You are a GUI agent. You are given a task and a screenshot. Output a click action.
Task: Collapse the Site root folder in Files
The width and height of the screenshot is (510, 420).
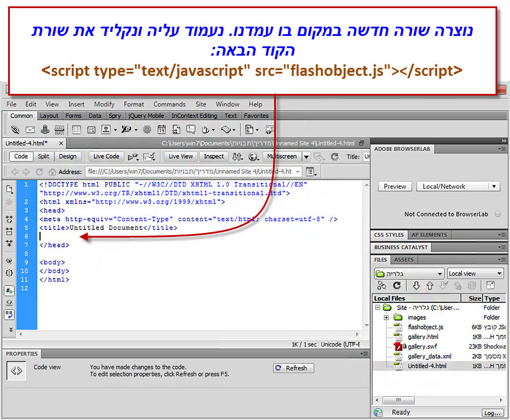click(x=378, y=308)
